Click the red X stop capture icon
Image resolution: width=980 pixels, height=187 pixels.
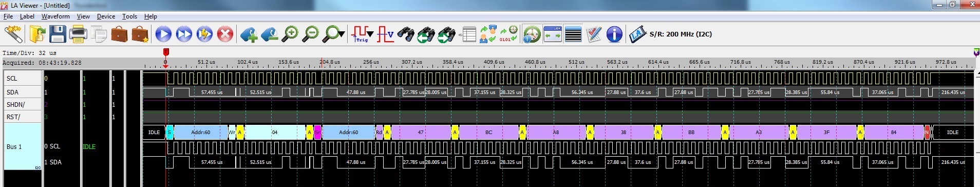(225, 34)
